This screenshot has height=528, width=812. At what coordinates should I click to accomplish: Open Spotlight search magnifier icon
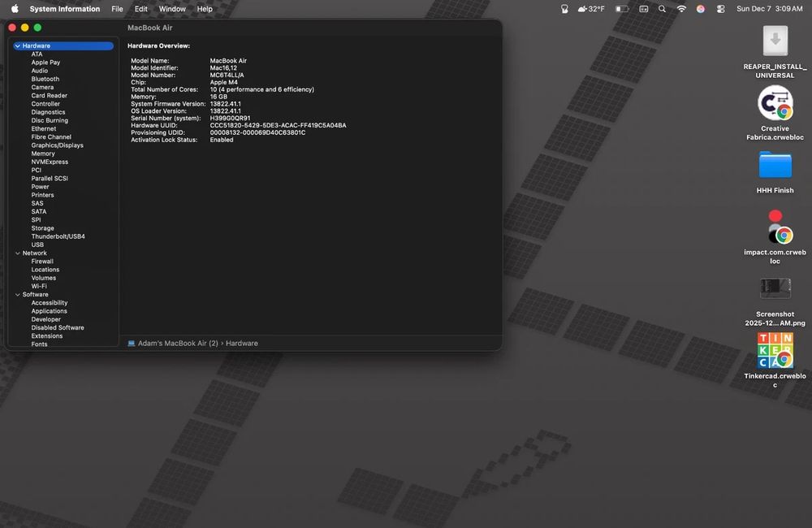click(x=662, y=9)
